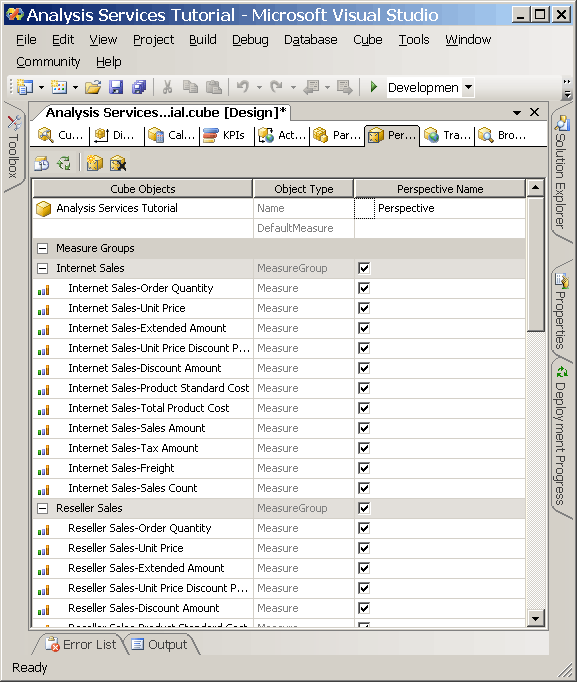
Task: Collapse the Measure Groups section
Action: (43, 248)
